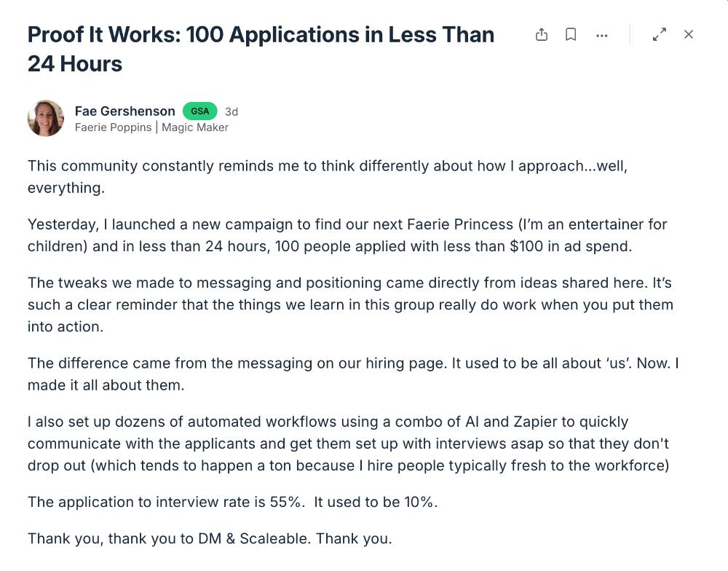Click the author name Fae Gershenson
The width and height of the screenshot is (728, 571).
coord(124,111)
